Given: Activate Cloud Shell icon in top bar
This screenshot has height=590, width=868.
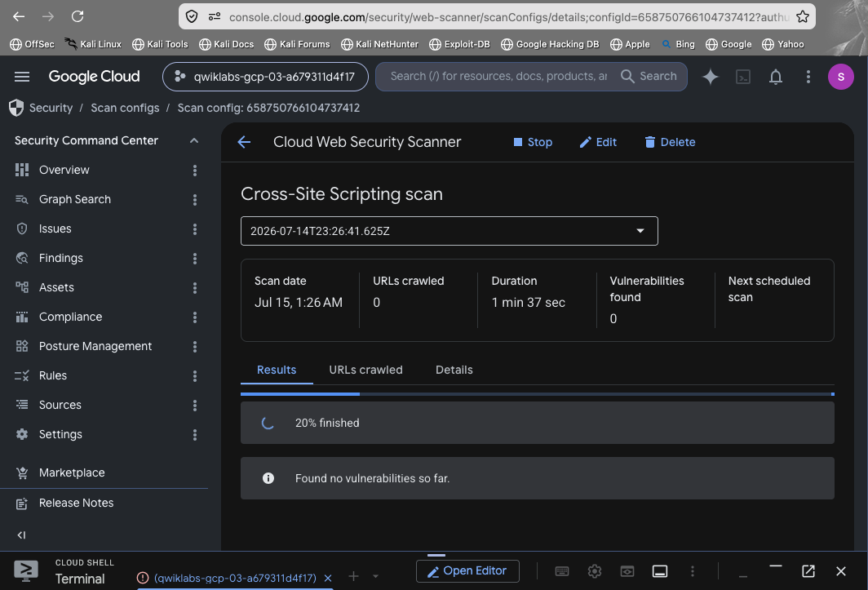Looking at the screenshot, I should pos(743,77).
